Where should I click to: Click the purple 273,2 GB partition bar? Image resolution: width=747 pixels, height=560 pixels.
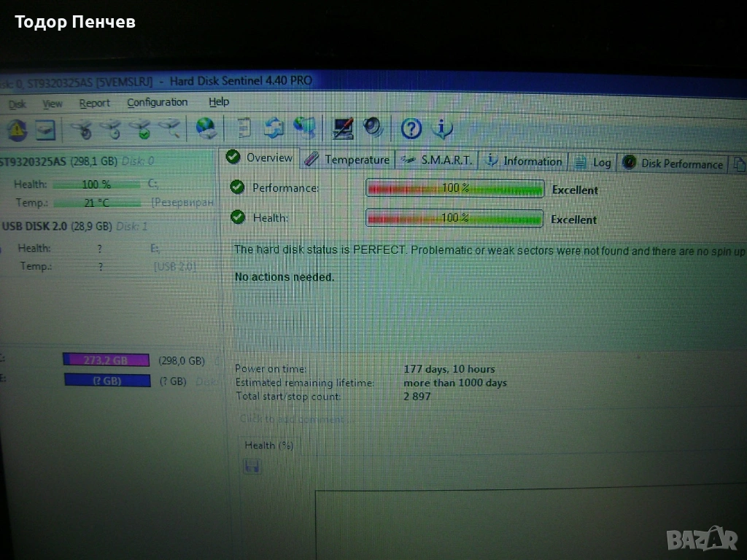click(x=106, y=360)
